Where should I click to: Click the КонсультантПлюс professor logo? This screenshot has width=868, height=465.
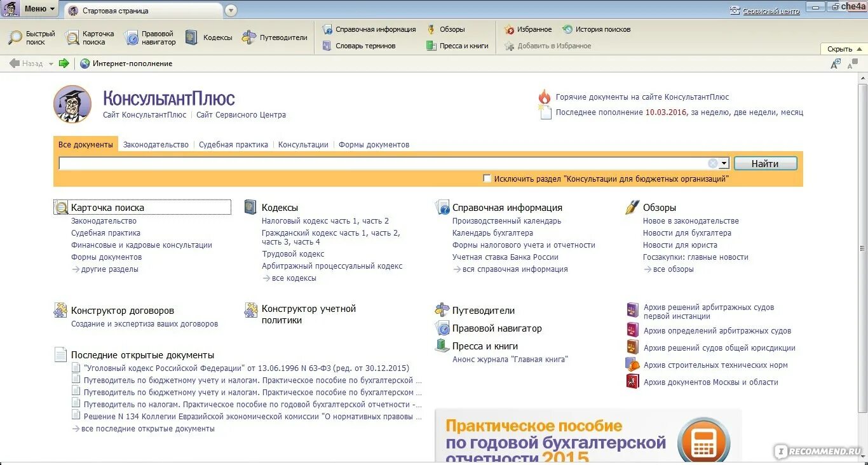[x=72, y=104]
